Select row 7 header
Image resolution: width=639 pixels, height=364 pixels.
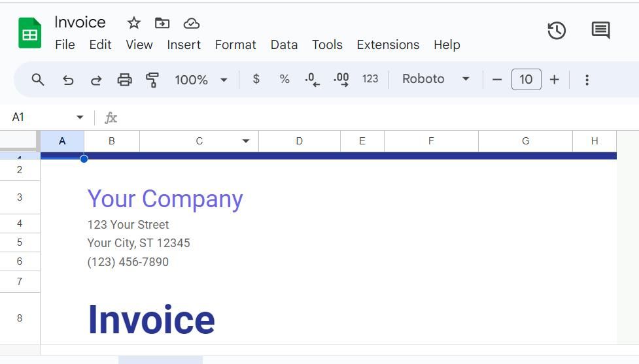point(20,282)
